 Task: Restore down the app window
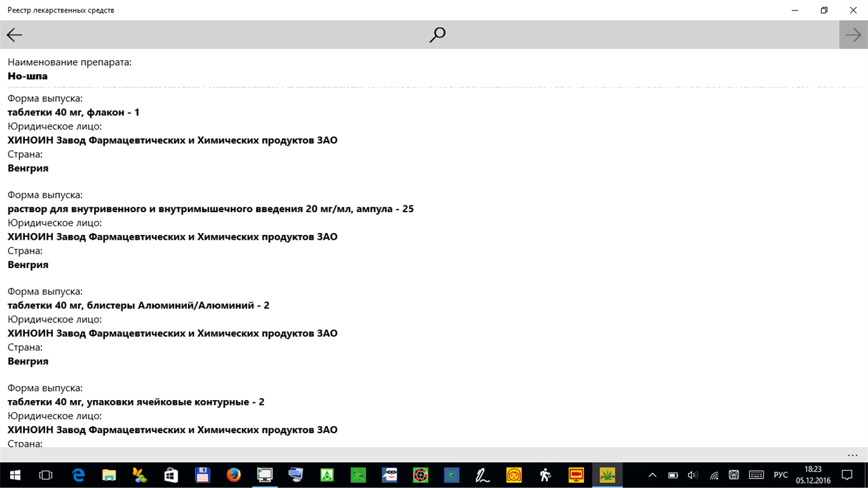pos(824,10)
